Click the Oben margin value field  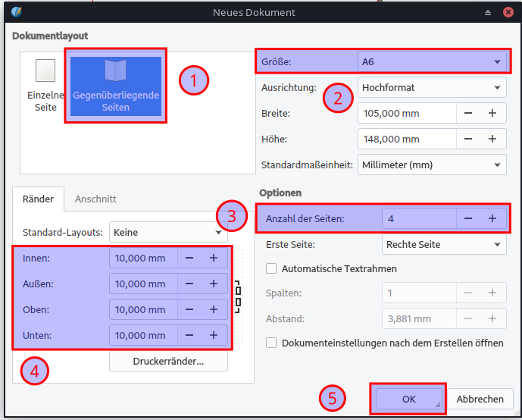click(144, 309)
